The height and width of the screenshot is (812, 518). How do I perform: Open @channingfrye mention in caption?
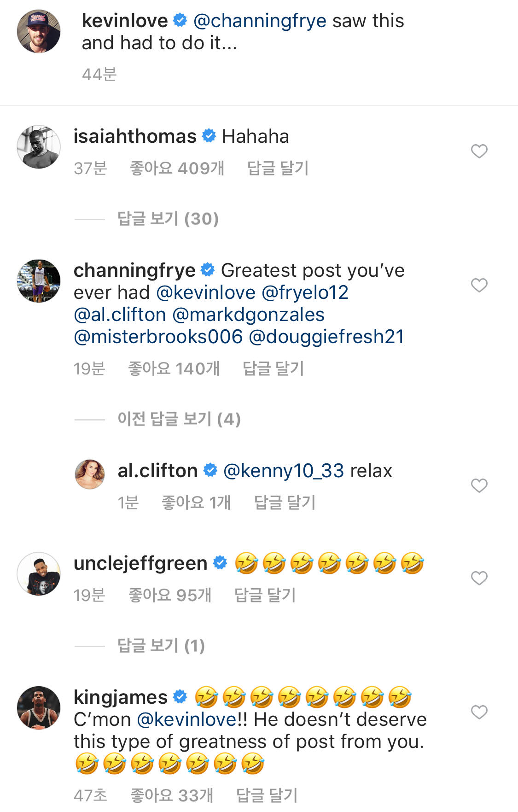[260, 21]
